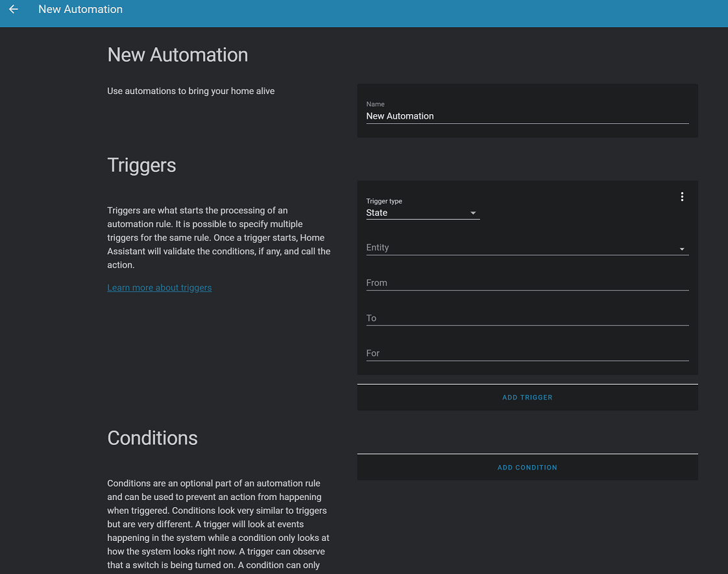Click the large New Automation page heading
The width and height of the screenshot is (728, 574).
178,54
